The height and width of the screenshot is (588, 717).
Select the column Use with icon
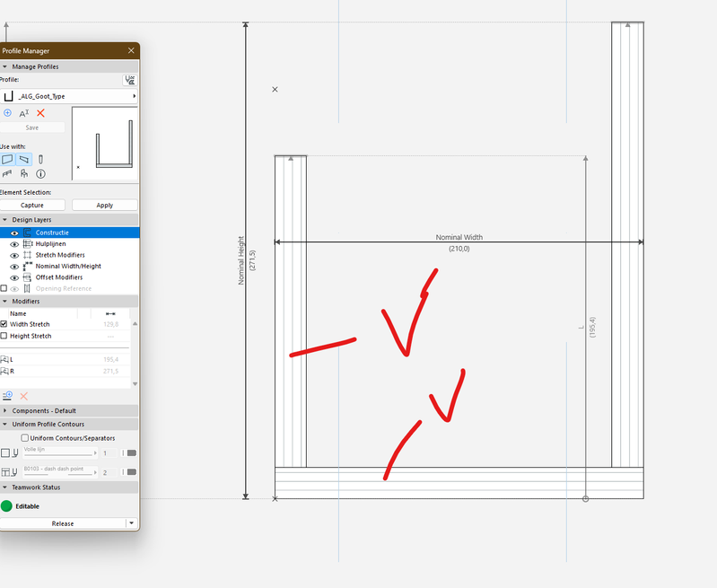(40, 159)
